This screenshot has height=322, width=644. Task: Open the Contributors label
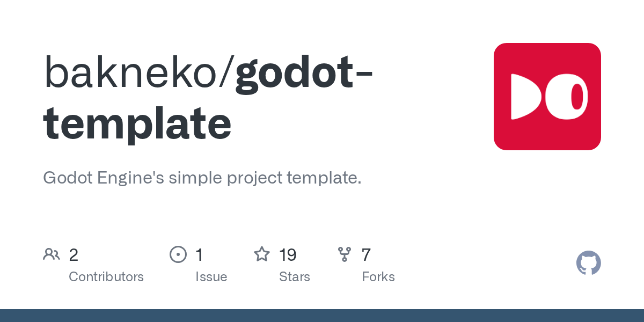106,277
